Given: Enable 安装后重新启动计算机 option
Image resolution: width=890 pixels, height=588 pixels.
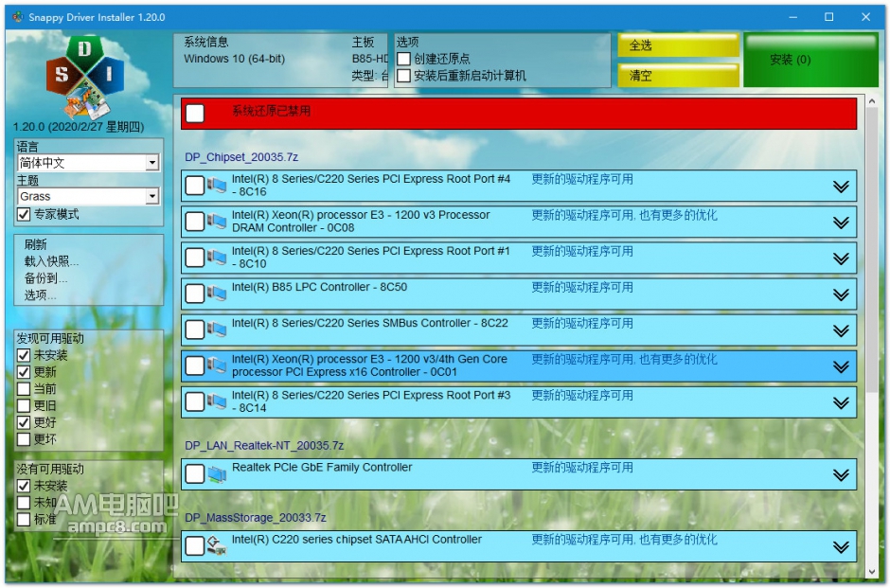Looking at the screenshot, I should click(403, 76).
